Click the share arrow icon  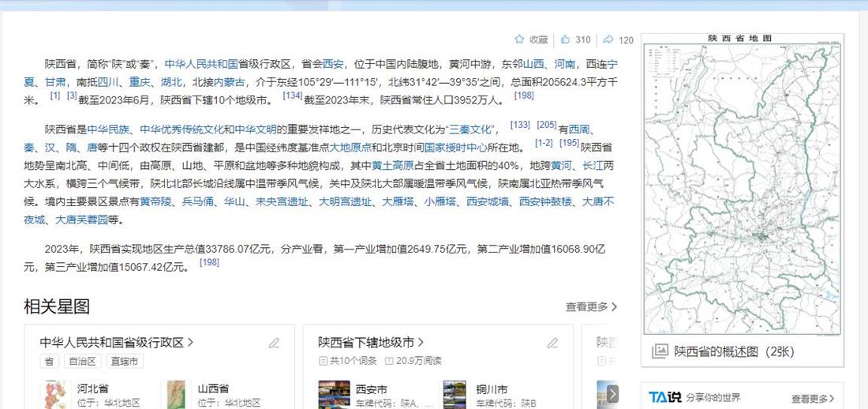click(608, 39)
